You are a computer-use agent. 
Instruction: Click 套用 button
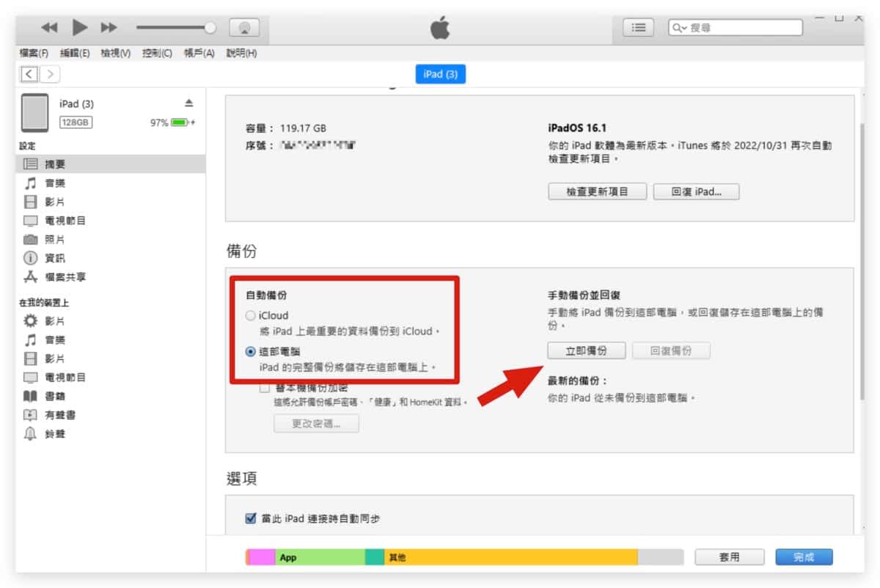[x=730, y=557]
